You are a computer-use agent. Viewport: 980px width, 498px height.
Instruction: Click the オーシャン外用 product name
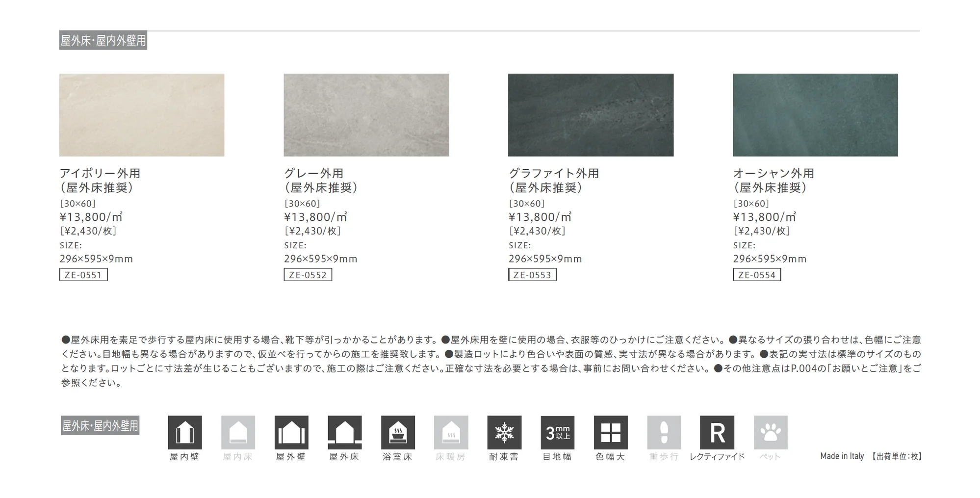click(774, 173)
